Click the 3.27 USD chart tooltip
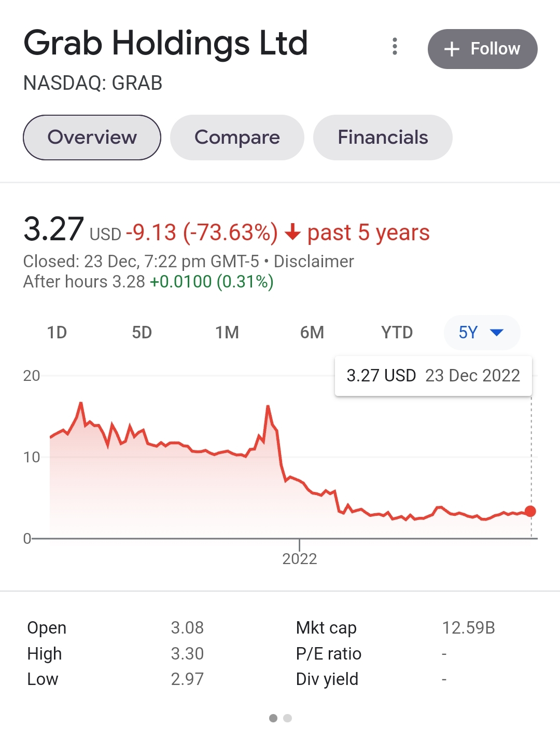 point(433,376)
